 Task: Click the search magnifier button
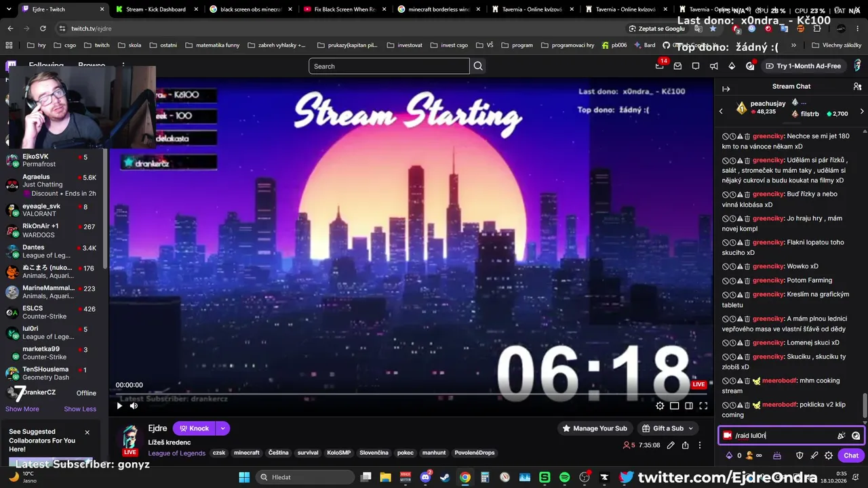(x=478, y=66)
